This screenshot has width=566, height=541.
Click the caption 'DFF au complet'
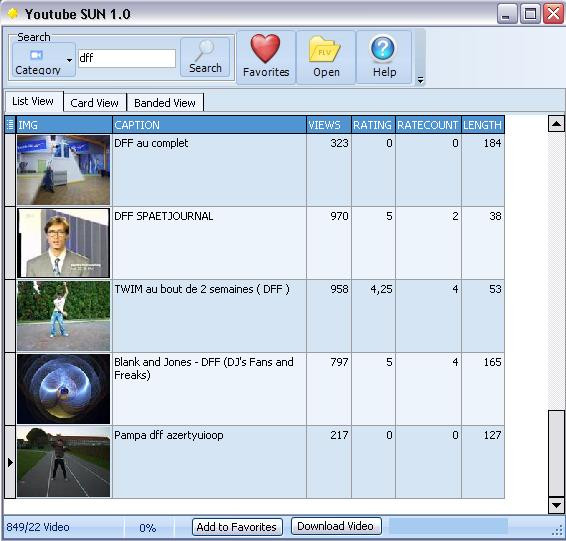(x=151, y=143)
